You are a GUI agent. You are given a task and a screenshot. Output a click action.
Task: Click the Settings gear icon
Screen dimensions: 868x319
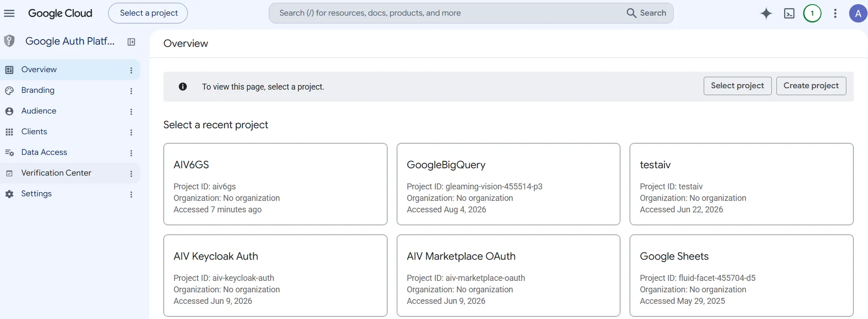(x=9, y=194)
